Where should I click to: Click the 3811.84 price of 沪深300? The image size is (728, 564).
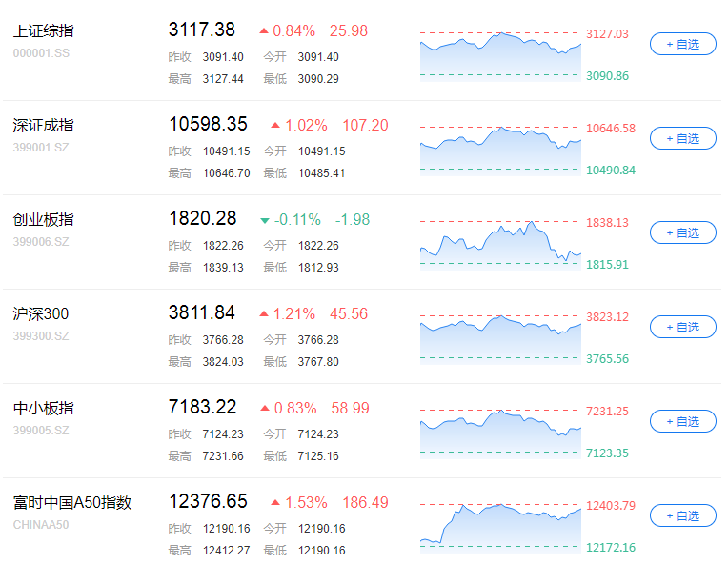(202, 312)
